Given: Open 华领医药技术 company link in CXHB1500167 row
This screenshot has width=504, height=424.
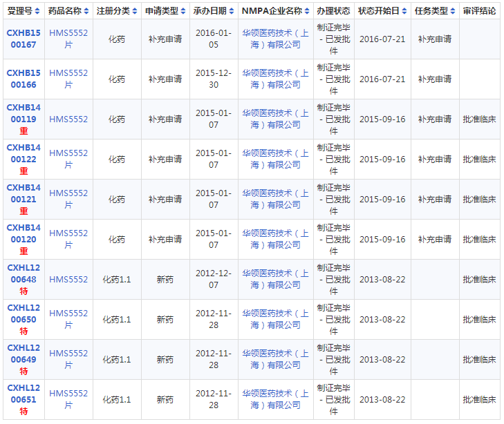Looking at the screenshot, I should click(275, 39).
